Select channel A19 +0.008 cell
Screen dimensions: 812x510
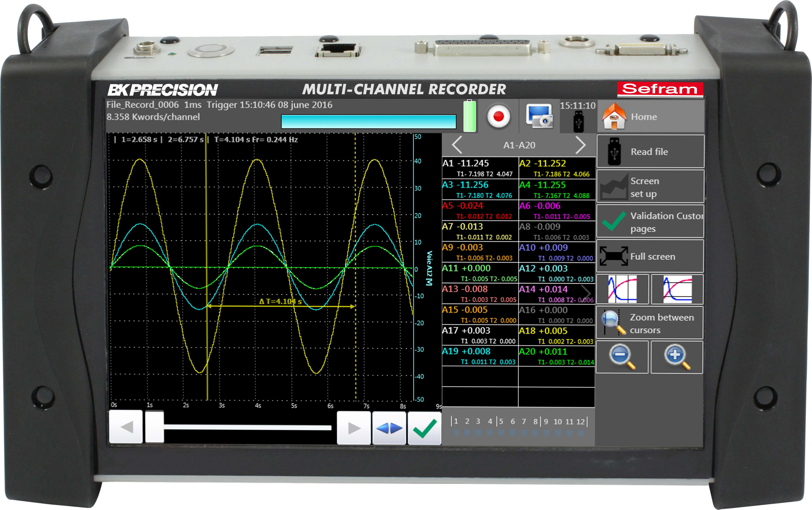(x=480, y=356)
